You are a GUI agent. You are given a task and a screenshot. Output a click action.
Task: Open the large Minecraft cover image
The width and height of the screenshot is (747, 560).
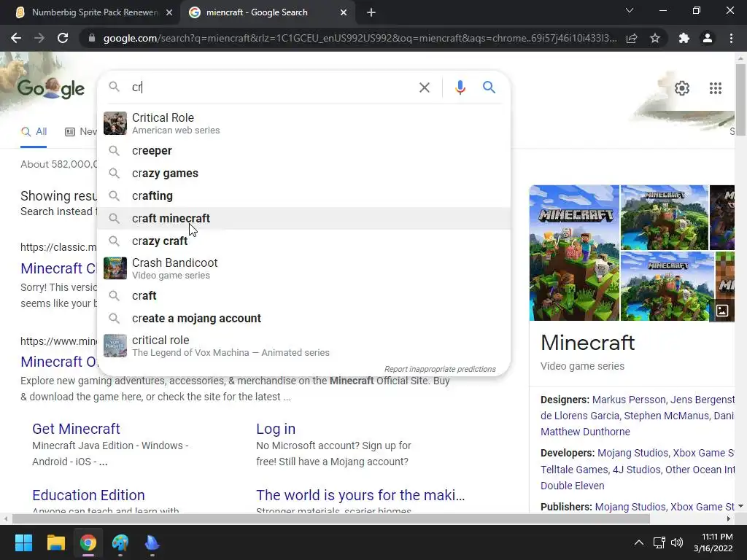tap(574, 253)
